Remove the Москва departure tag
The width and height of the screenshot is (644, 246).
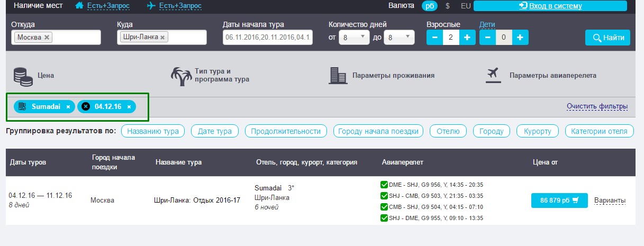tap(47, 38)
